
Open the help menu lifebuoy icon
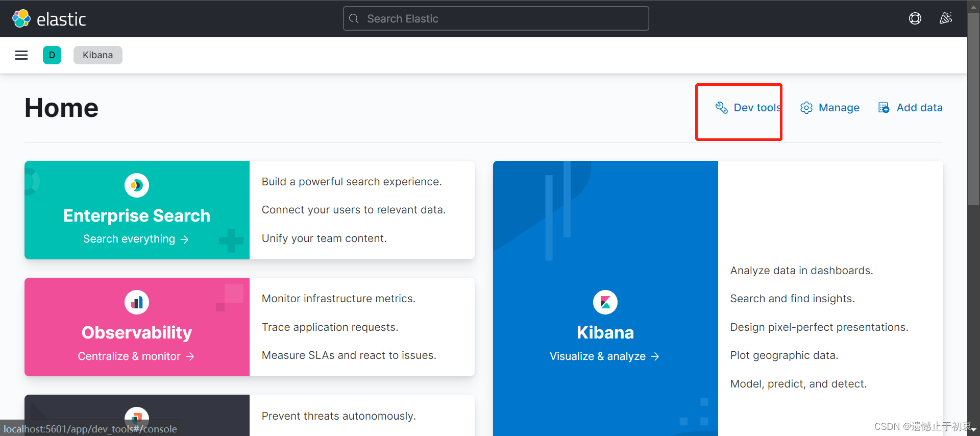click(915, 19)
